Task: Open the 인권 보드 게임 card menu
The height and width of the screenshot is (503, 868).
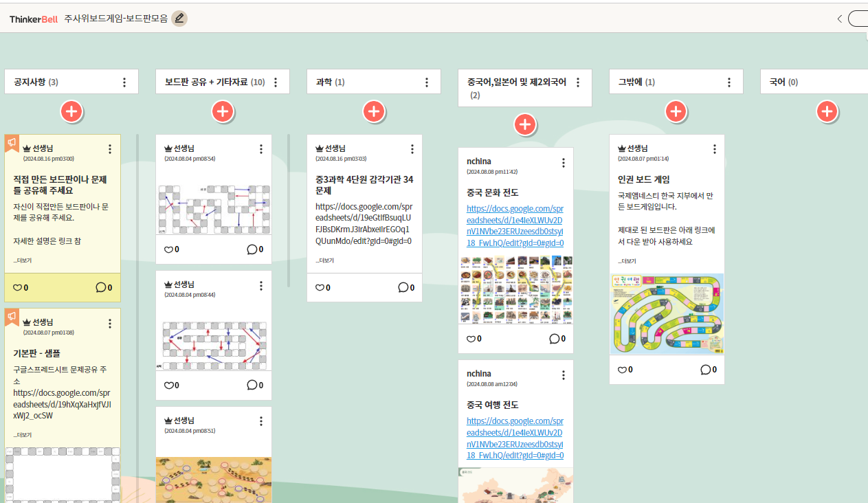Action: (715, 149)
